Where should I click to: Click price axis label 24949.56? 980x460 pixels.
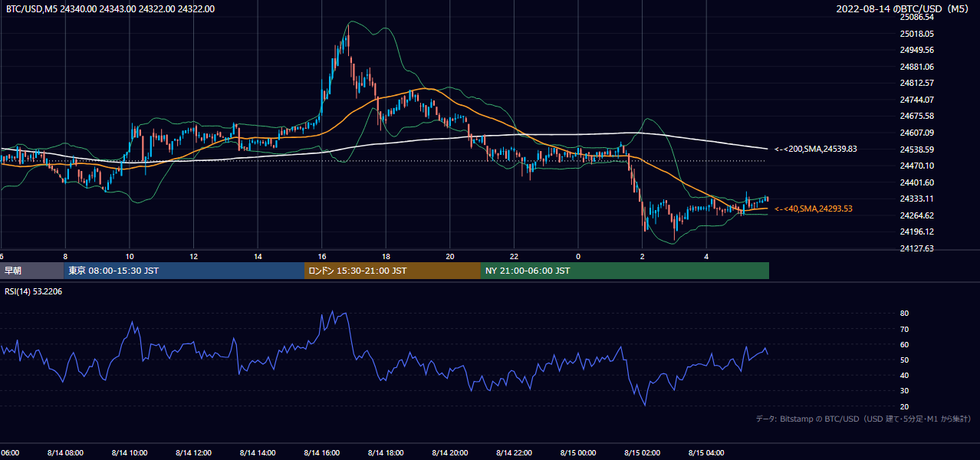coord(917,50)
